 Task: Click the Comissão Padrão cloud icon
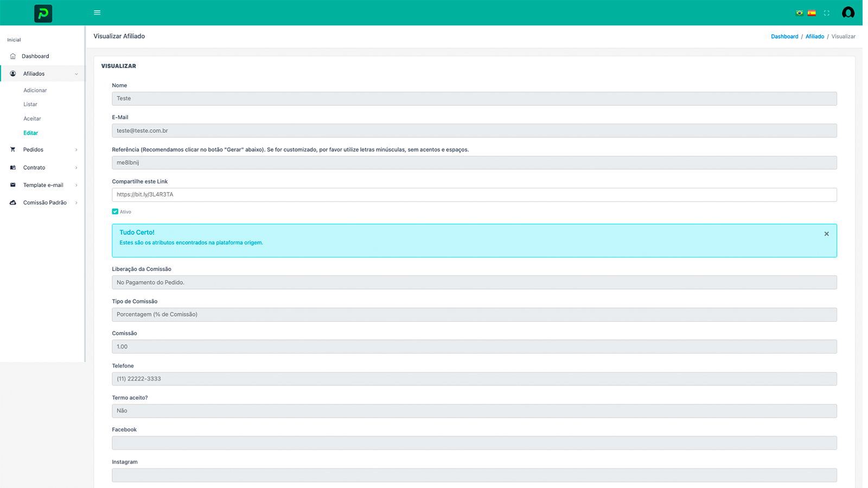point(13,203)
